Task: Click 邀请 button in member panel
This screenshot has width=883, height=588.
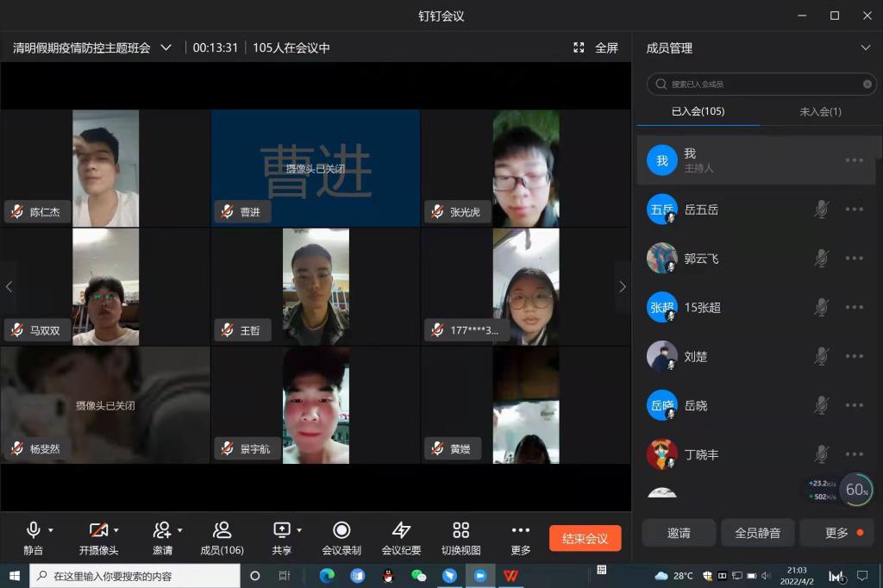Action: pos(679,533)
